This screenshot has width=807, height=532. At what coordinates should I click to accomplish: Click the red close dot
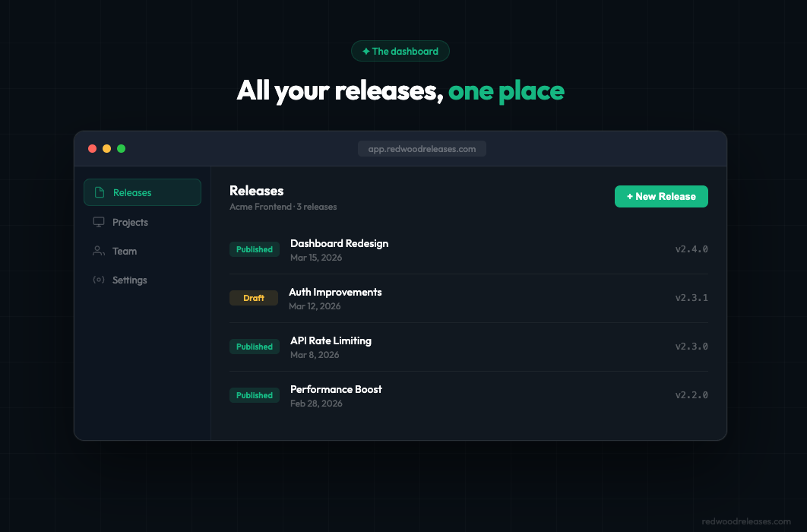[92, 148]
